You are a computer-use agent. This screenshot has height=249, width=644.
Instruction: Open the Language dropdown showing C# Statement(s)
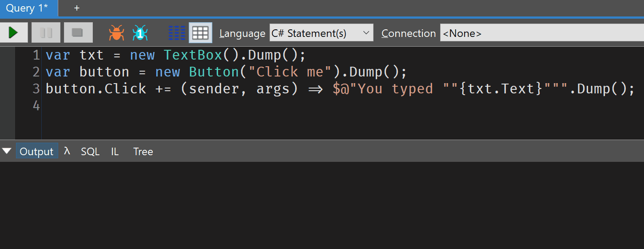point(321,33)
